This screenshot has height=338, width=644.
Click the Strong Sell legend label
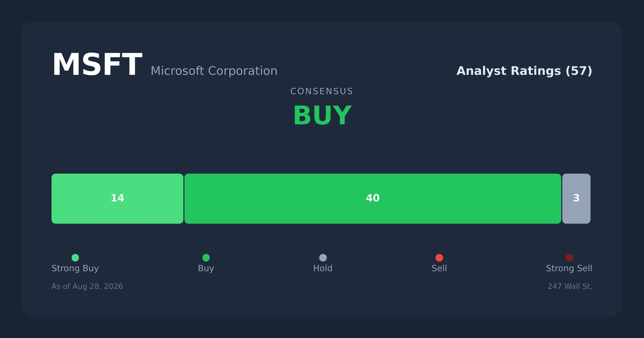point(569,268)
